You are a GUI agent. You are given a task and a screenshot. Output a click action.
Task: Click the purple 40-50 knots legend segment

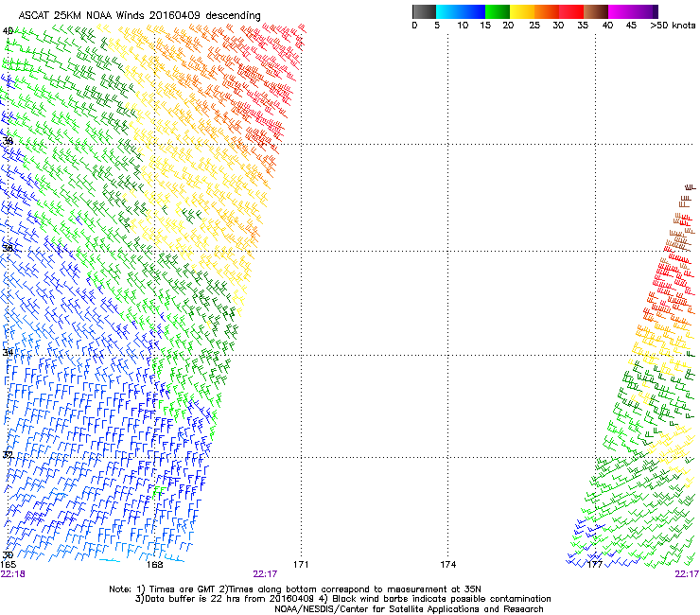(x=633, y=11)
